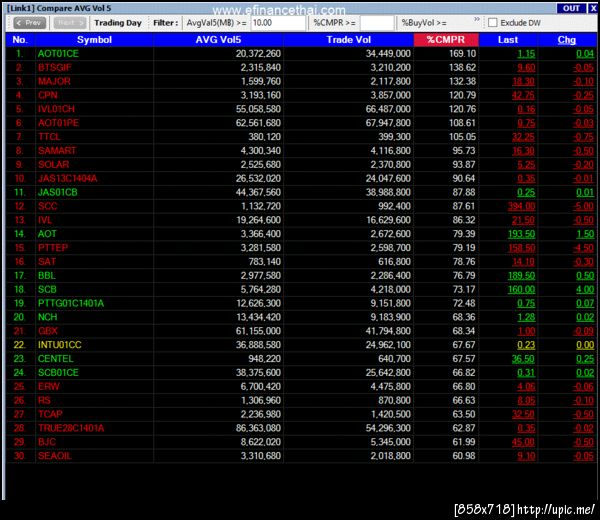Image resolution: width=600 pixels, height=520 pixels.
Task: Select symbol AOT in row 14
Action: (x=47, y=234)
